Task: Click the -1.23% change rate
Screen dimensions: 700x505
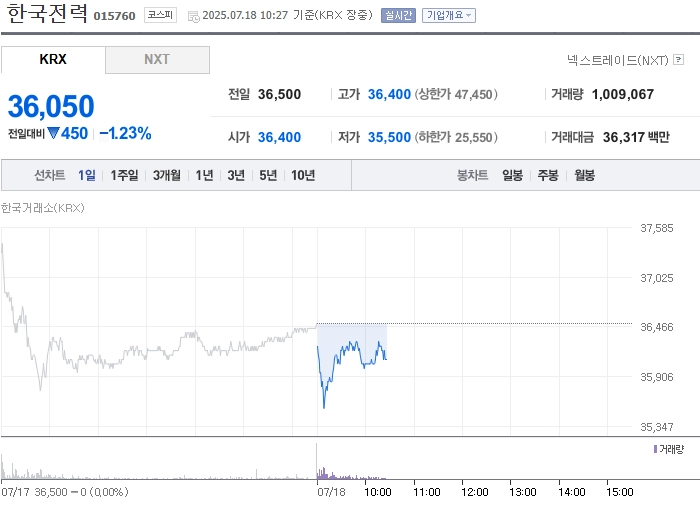Action: click(125, 133)
